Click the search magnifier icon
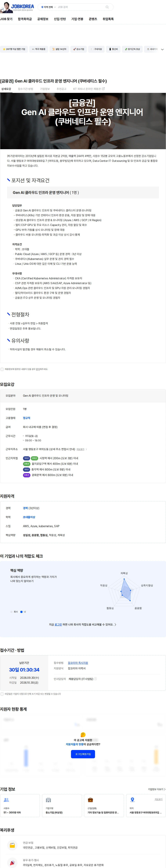Screen dimensions: 166x868 click(x=107, y=7)
